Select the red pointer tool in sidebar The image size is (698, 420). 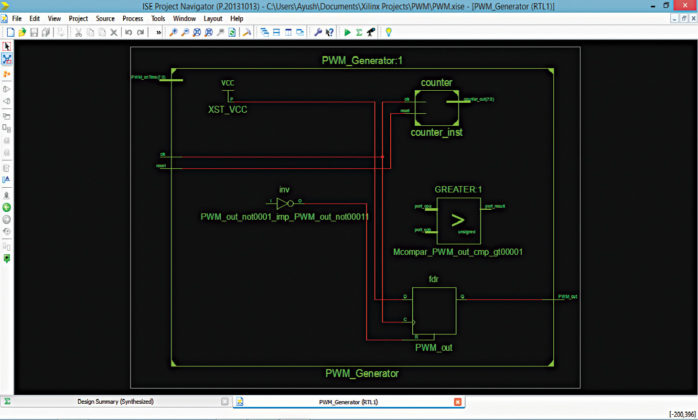tap(7, 47)
